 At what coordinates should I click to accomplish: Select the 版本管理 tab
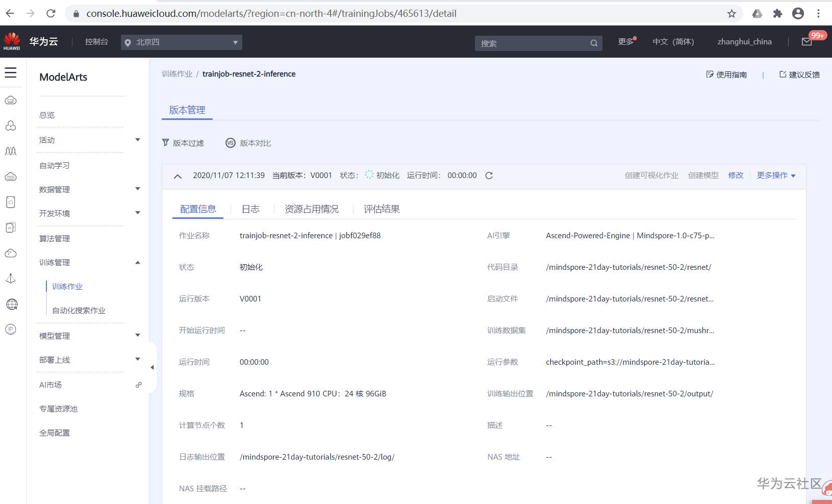pyautogui.click(x=187, y=110)
